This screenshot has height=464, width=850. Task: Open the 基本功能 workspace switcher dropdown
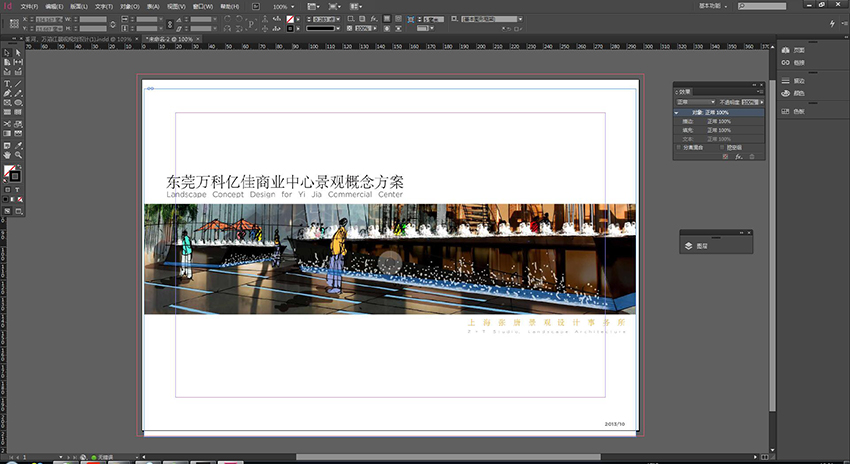coord(713,6)
